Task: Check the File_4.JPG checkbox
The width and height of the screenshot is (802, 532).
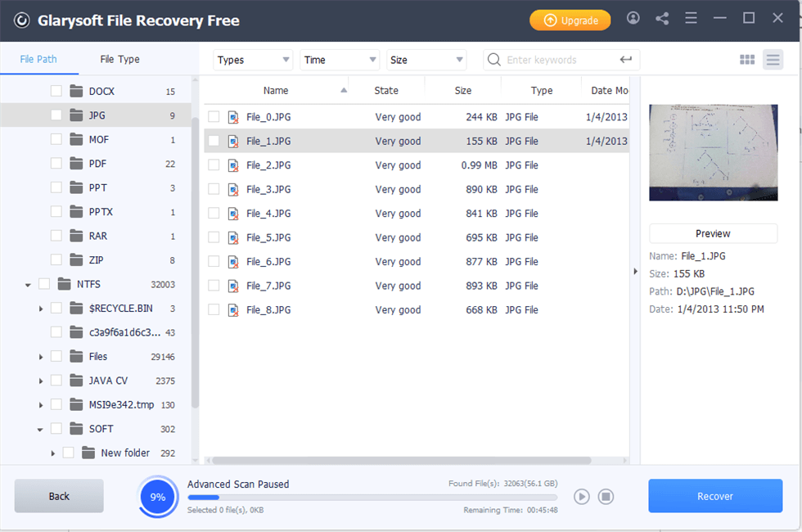Action: (x=214, y=214)
